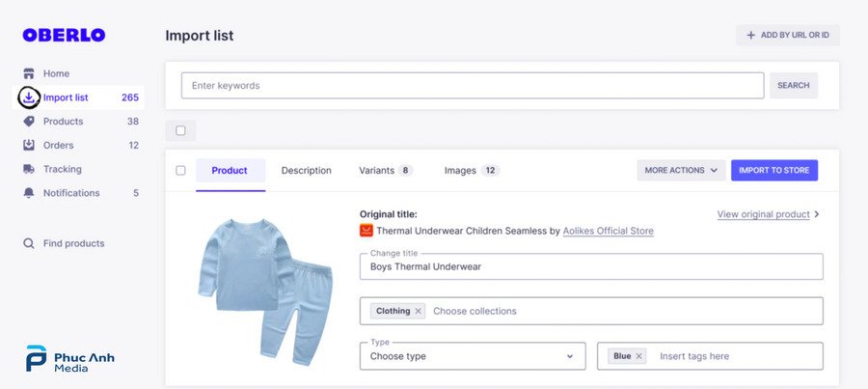This screenshot has width=868, height=389.
Task: Check the product card checkbox
Action: 180,171
